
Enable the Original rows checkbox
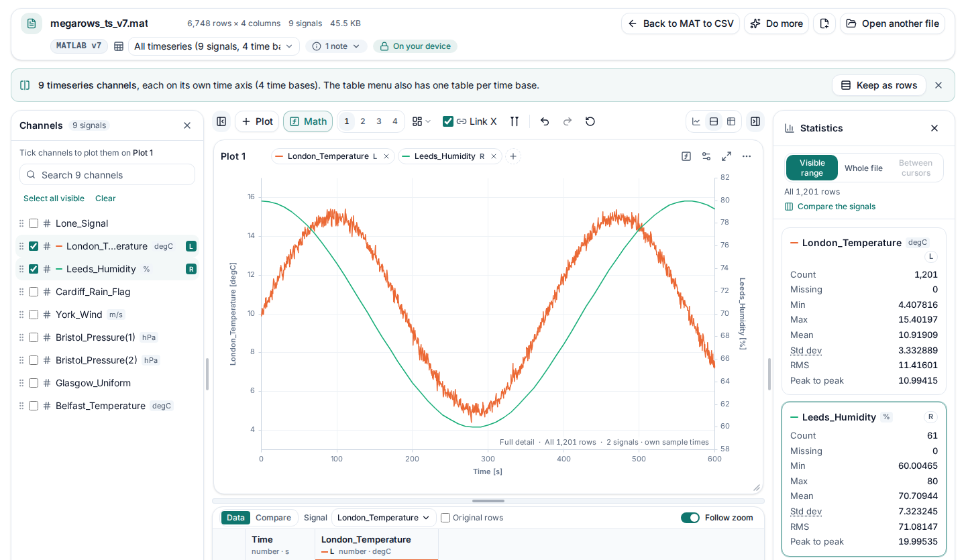tap(445, 518)
